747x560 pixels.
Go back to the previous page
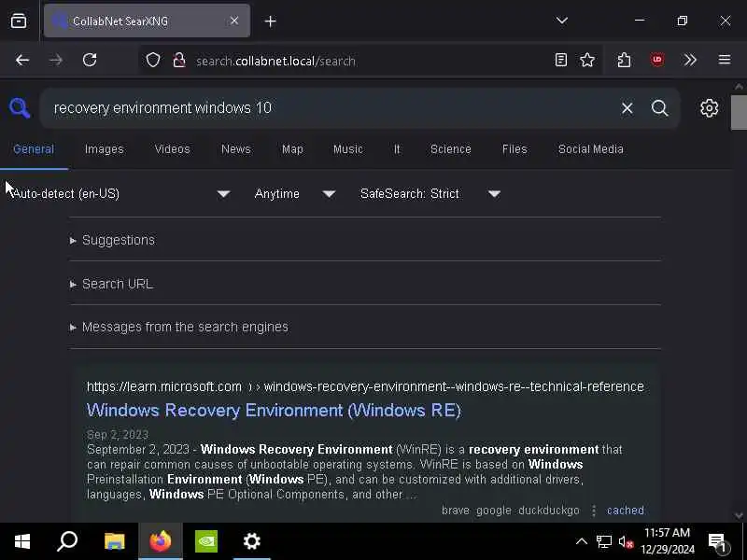pos(22,61)
